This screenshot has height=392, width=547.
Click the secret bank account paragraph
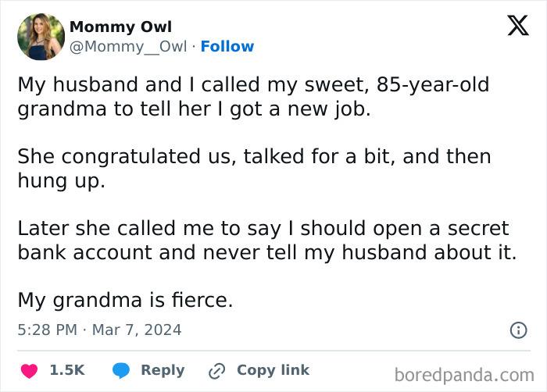tap(266, 241)
